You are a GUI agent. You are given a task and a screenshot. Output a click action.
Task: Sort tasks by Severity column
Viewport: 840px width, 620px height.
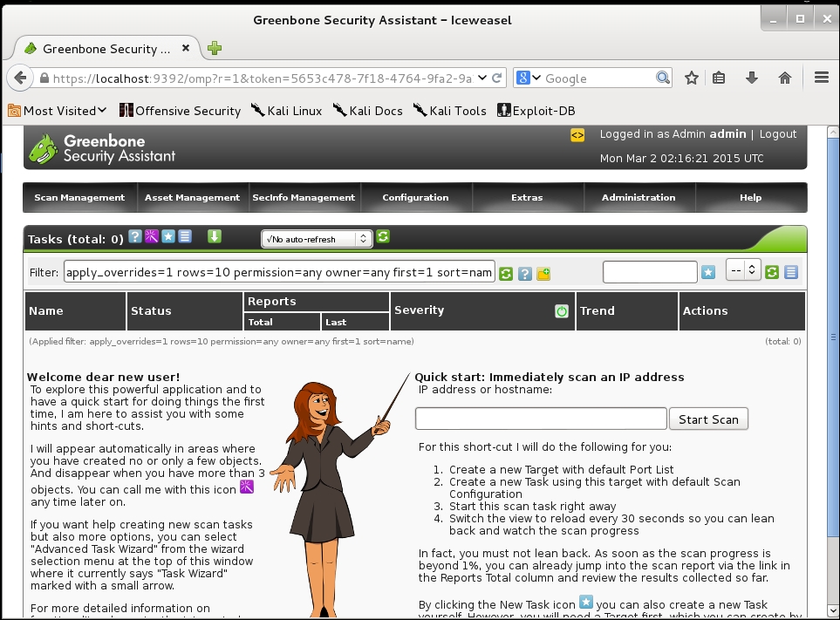419,310
